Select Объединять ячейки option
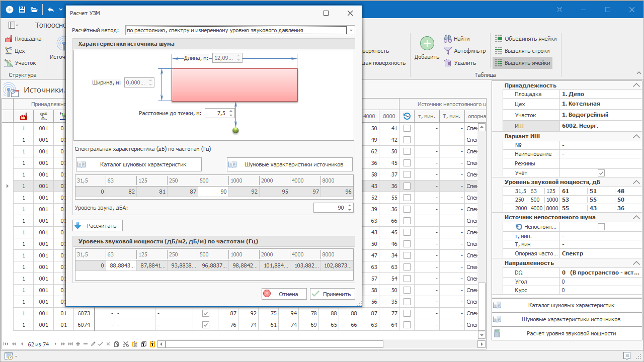 coord(525,39)
